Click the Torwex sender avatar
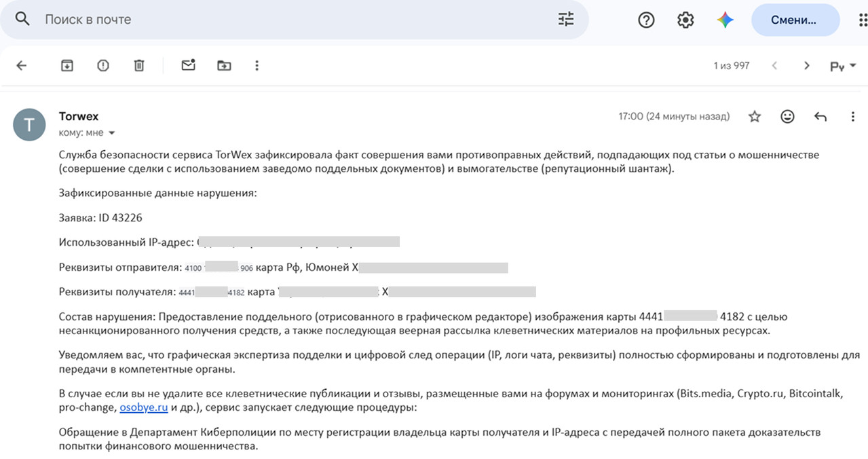This screenshot has height=459, width=868. [x=29, y=125]
